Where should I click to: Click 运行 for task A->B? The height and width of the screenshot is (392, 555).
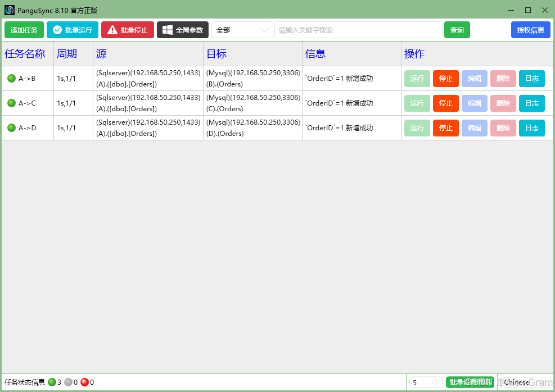(417, 79)
